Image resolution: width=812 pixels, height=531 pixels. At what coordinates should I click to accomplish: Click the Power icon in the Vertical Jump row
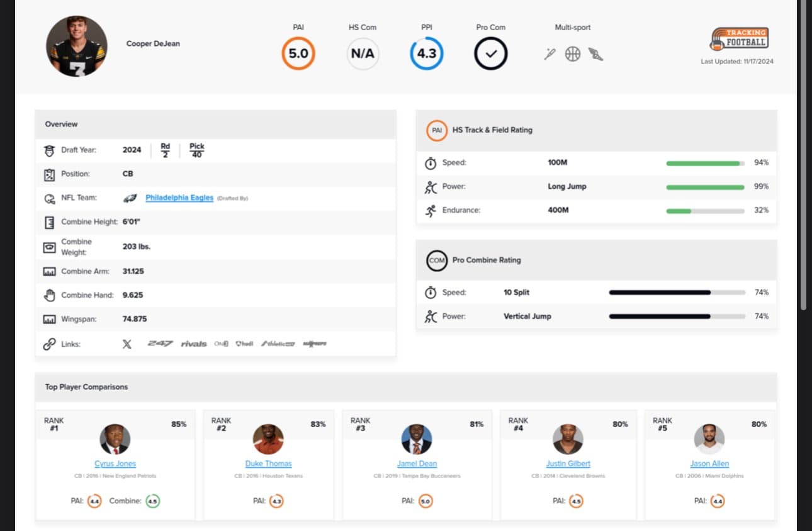(431, 316)
